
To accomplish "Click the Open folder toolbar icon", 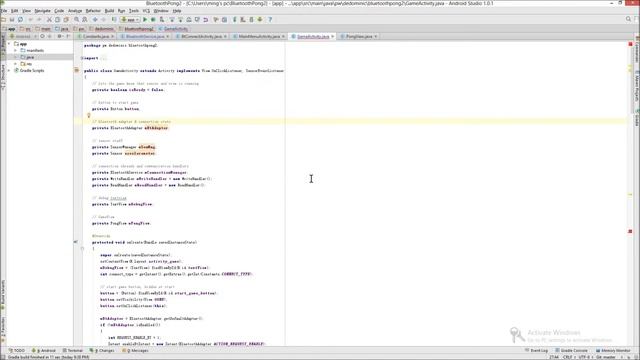I will click(x=3, y=20).
